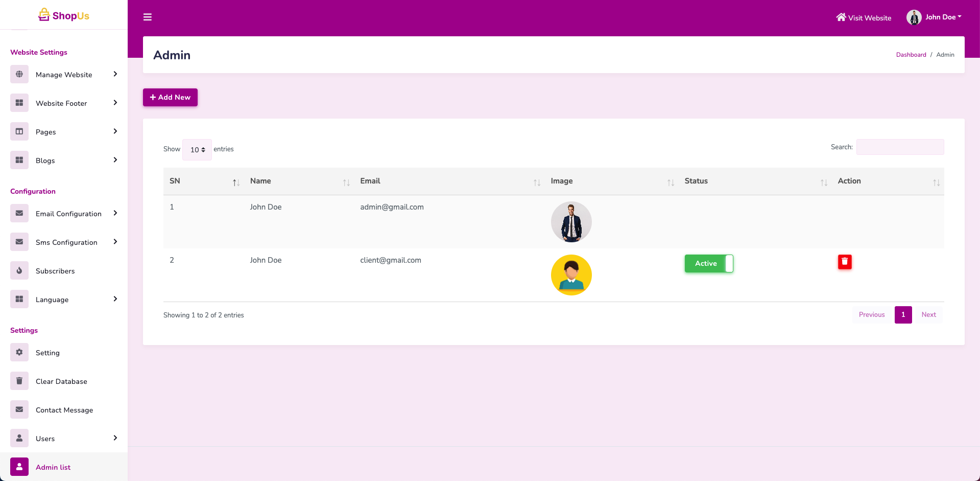980x481 pixels.
Task: Click the hamburger menu icon in header
Action: 148,17
